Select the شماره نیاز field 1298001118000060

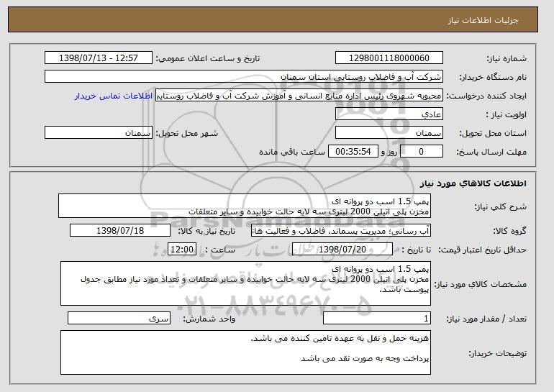pyautogui.click(x=389, y=58)
